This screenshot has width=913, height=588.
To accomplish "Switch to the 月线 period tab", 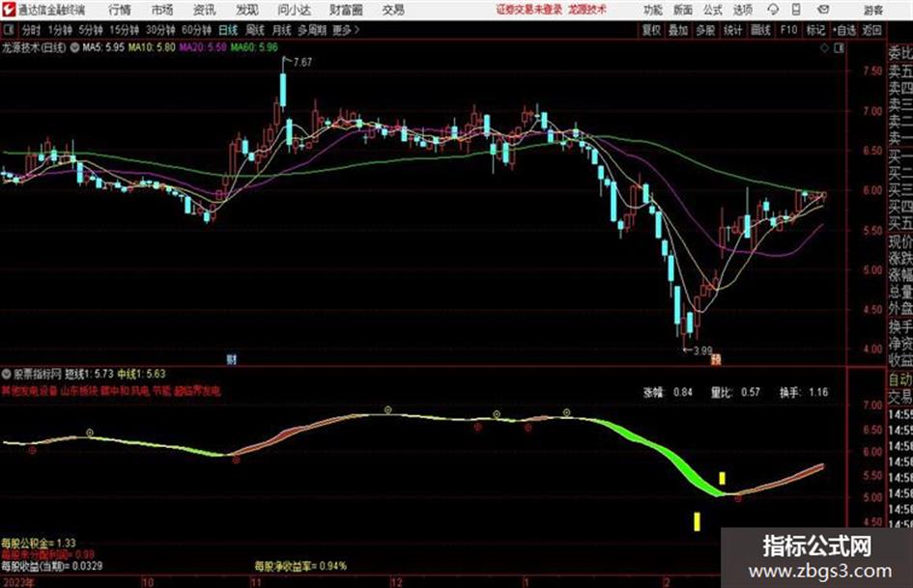I will [x=282, y=30].
